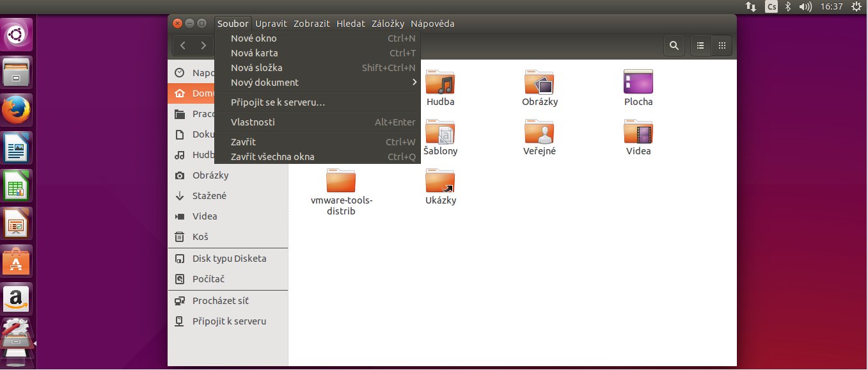Open the Záložky menu
Viewport: 868px width, 370px height.
pos(388,24)
